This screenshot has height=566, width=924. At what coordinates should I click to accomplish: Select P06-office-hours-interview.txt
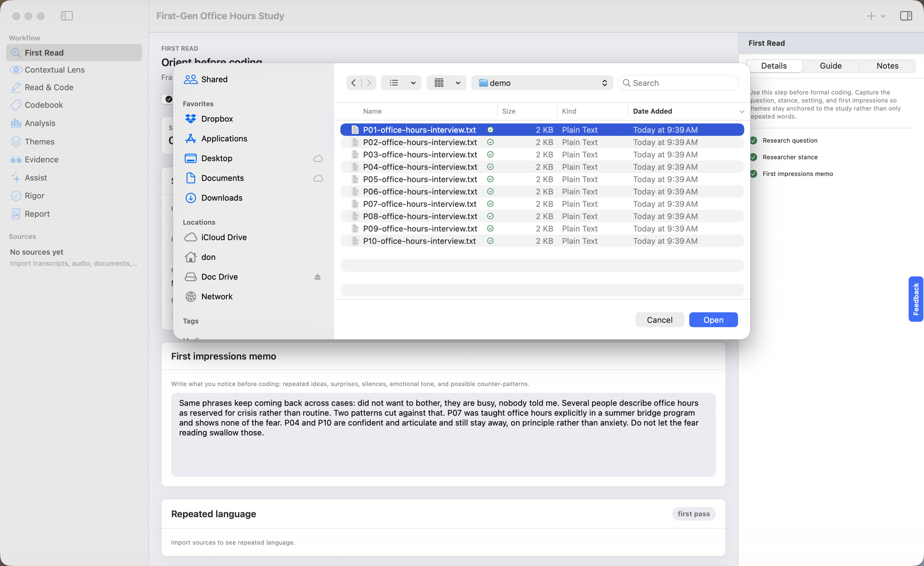[542, 192]
